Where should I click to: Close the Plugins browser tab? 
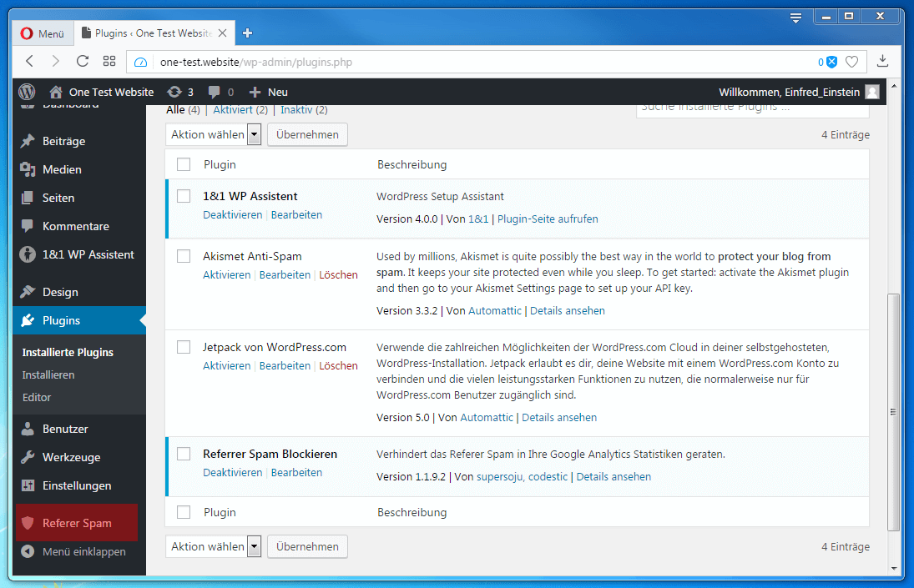tap(222, 33)
